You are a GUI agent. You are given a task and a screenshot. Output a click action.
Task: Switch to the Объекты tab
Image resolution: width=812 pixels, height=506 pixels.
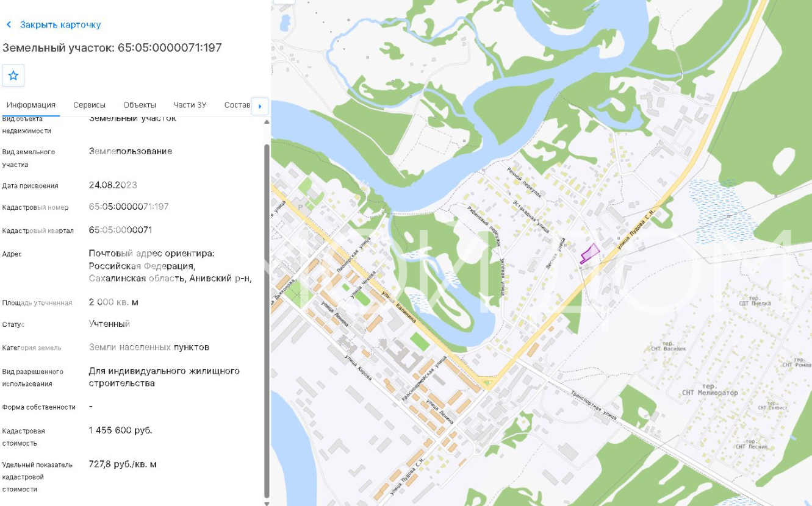coord(139,105)
